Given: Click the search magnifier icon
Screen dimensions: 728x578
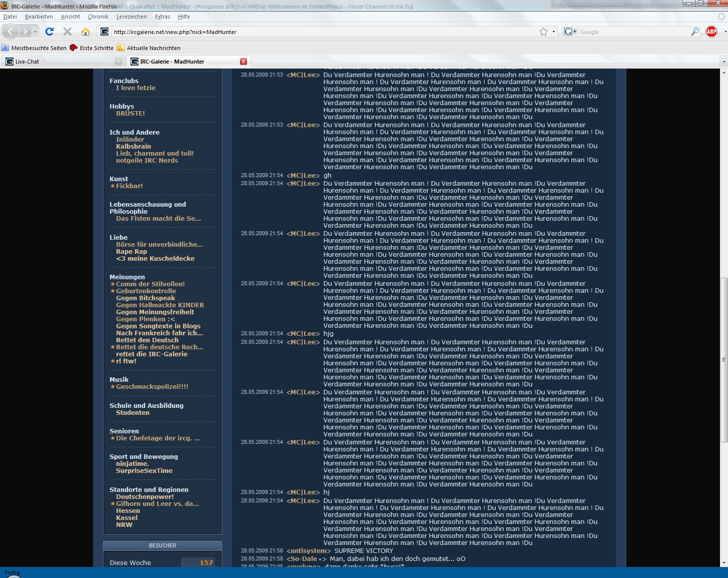Looking at the screenshot, I should point(695,32).
